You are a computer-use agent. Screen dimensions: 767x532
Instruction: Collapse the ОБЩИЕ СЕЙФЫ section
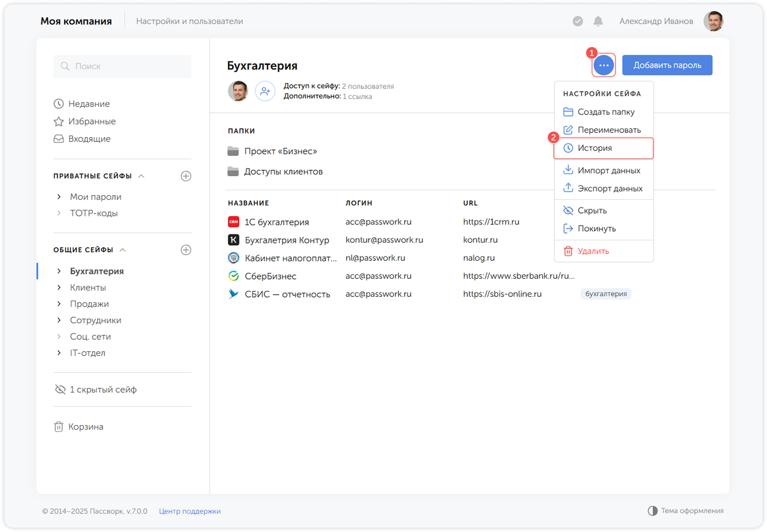pyautogui.click(x=123, y=250)
